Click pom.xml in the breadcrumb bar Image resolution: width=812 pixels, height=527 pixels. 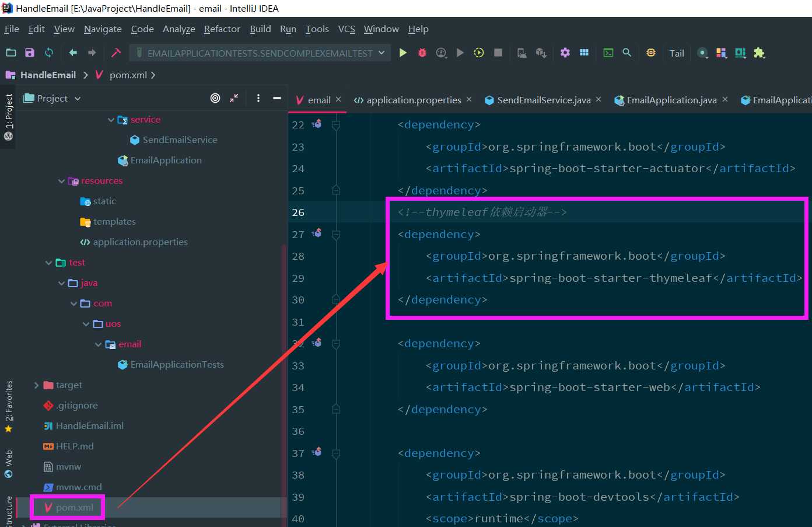128,75
